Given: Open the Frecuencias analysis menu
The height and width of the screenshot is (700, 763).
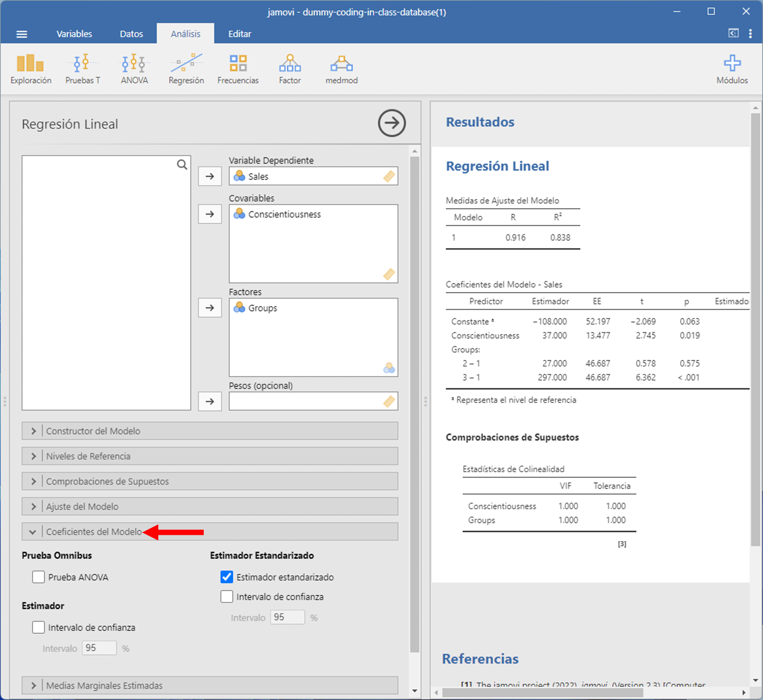Looking at the screenshot, I should point(238,69).
